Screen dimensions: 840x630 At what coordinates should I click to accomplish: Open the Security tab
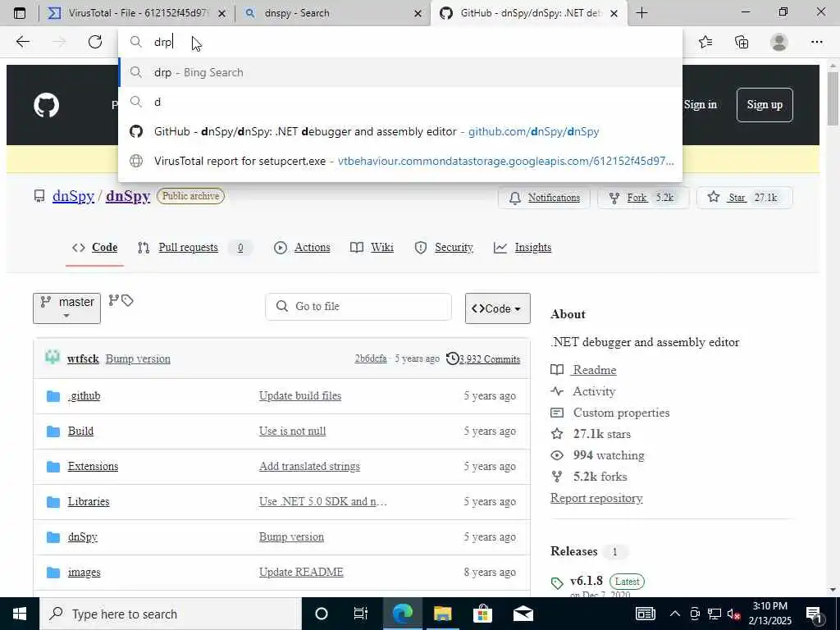tap(444, 248)
